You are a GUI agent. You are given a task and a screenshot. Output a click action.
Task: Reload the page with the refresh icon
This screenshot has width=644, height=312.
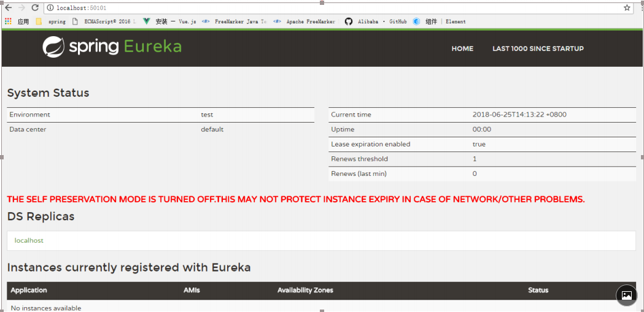[36, 8]
